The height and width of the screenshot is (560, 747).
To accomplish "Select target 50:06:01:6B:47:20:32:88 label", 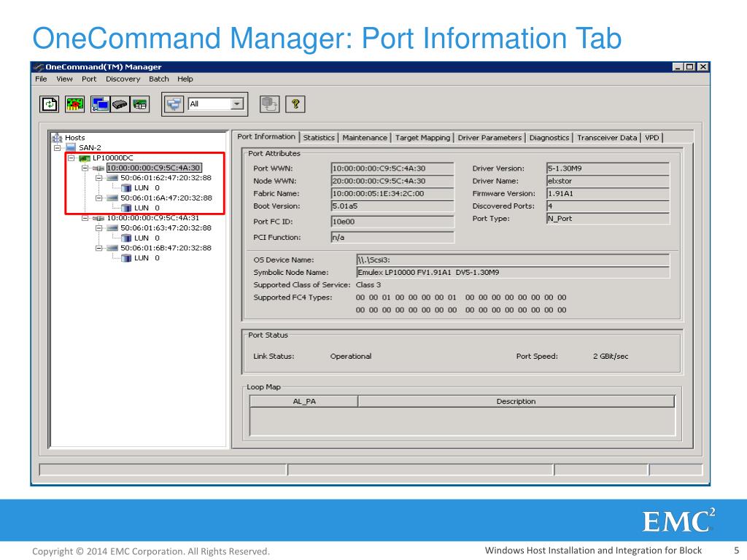I will point(166,248).
